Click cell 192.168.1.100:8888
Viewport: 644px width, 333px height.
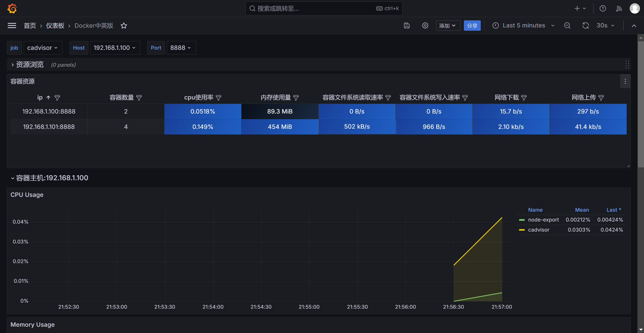coord(49,112)
